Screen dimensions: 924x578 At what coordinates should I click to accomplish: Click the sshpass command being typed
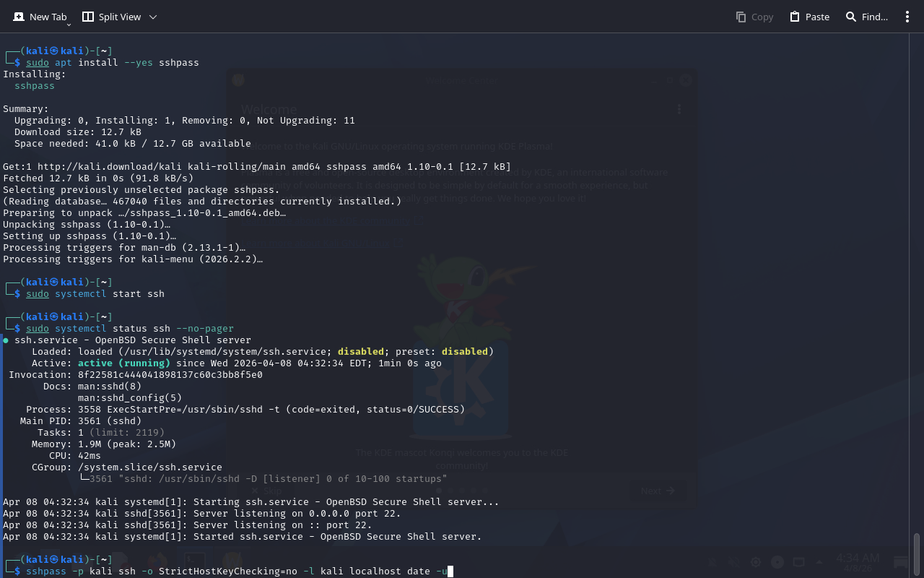(x=231, y=571)
